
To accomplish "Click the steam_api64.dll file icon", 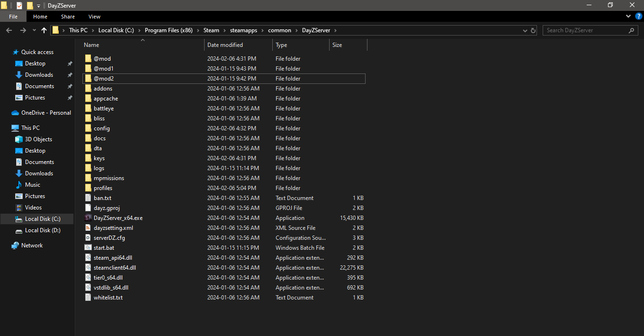I will click(x=88, y=258).
